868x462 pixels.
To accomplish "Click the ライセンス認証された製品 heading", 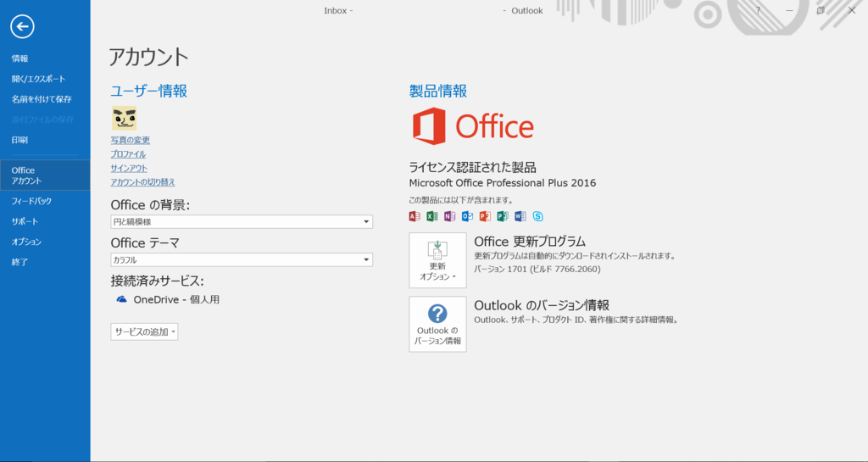I will click(473, 167).
